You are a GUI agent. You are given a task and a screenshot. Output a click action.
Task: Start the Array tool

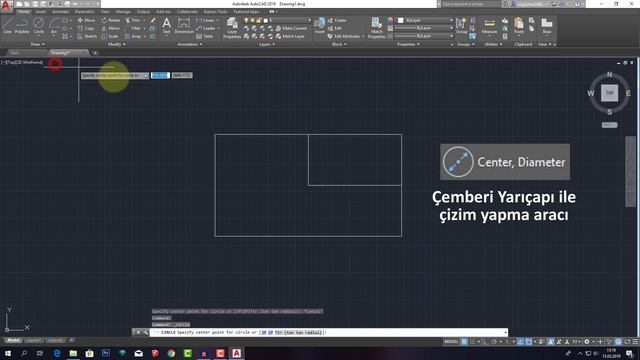(133, 36)
